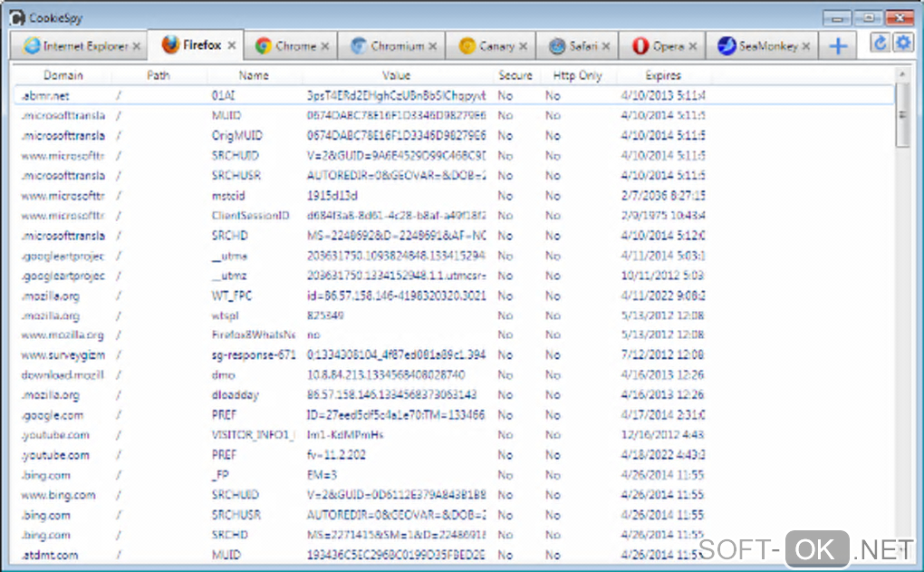Select the EM=3 value cell
The image size is (924, 572).
(x=322, y=475)
